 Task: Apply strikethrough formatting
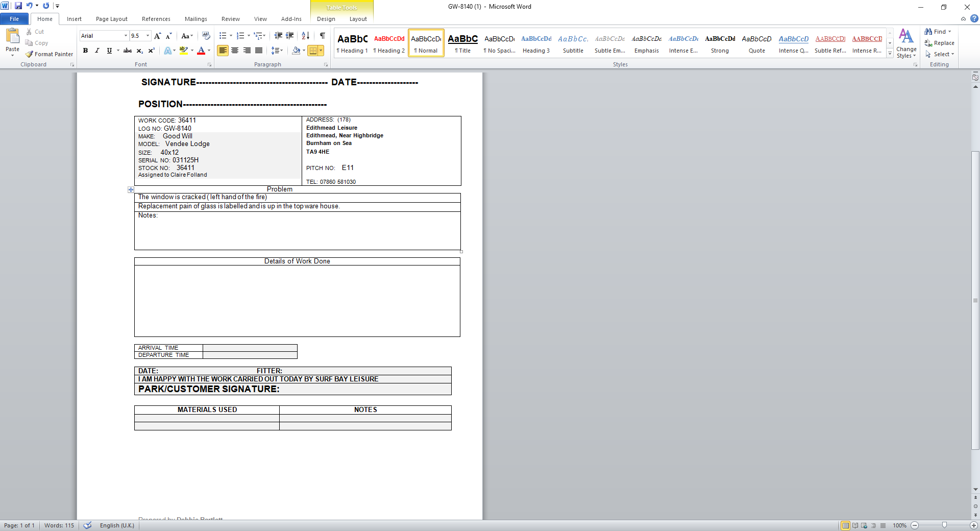128,51
